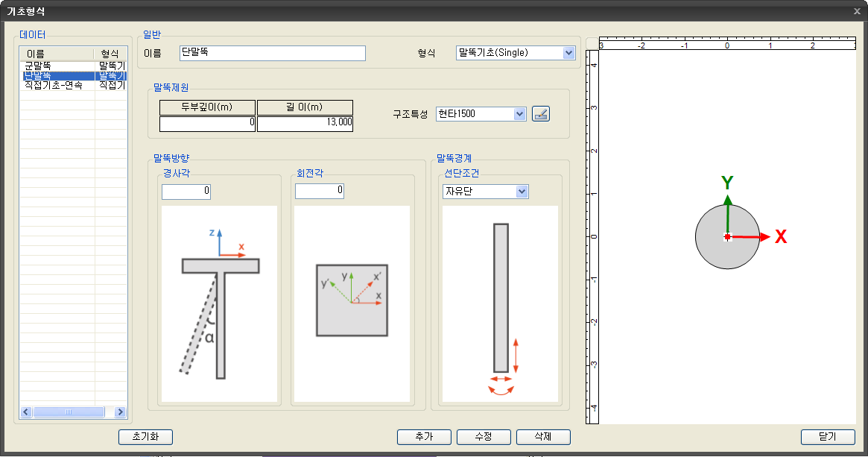The image size is (868, 457).
Task: Select the 직접기초-연속 row in the list
Action: tap(74, 86)
